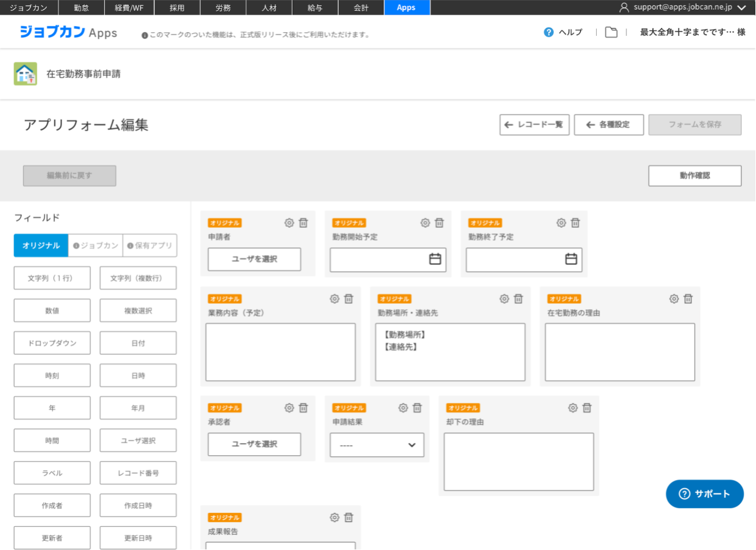Delete the 勤務開始予定 field with trash icon
This screenshot has width=756, height=550.
[x=439, y=223]
